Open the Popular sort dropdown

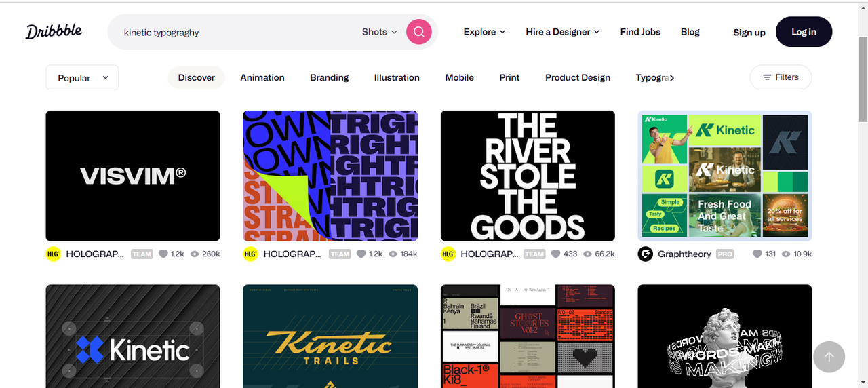(x=82, y=77)
